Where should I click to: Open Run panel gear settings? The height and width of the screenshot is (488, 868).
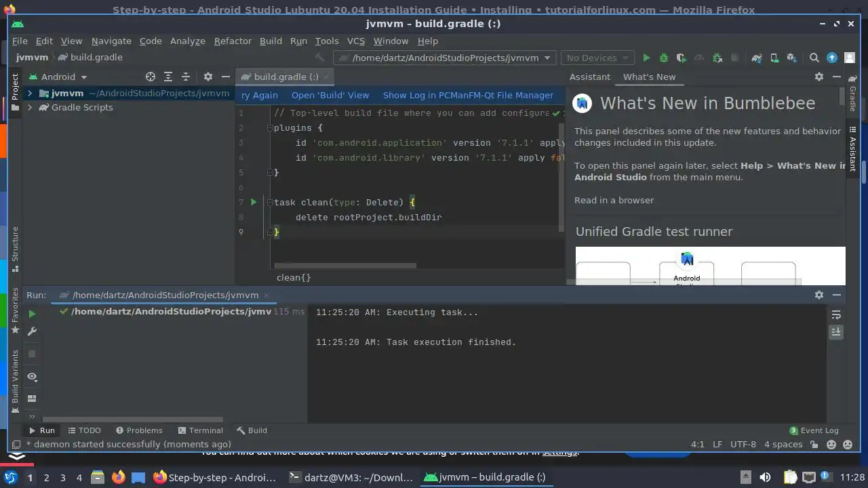tap(819, 295)
